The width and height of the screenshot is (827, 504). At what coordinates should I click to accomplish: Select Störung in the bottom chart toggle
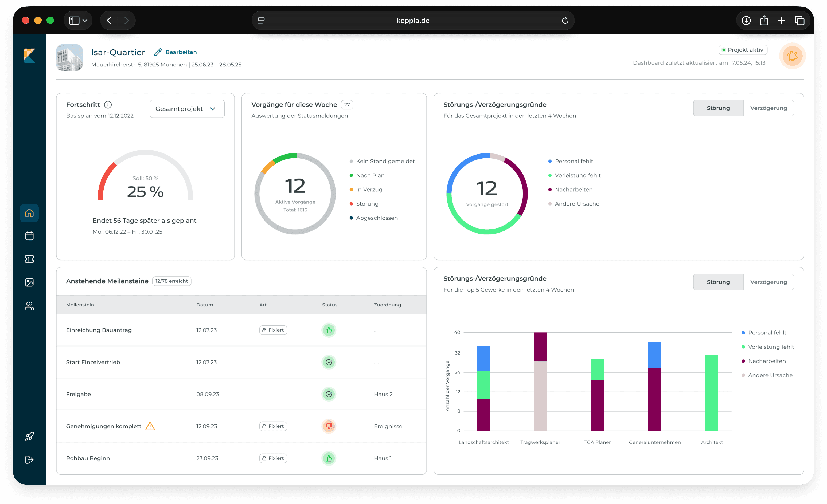coord(718,282)
